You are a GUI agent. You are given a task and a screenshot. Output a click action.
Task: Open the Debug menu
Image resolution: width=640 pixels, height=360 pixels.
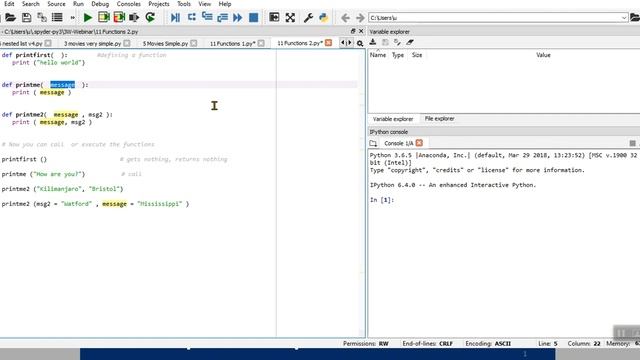point(100,4)
